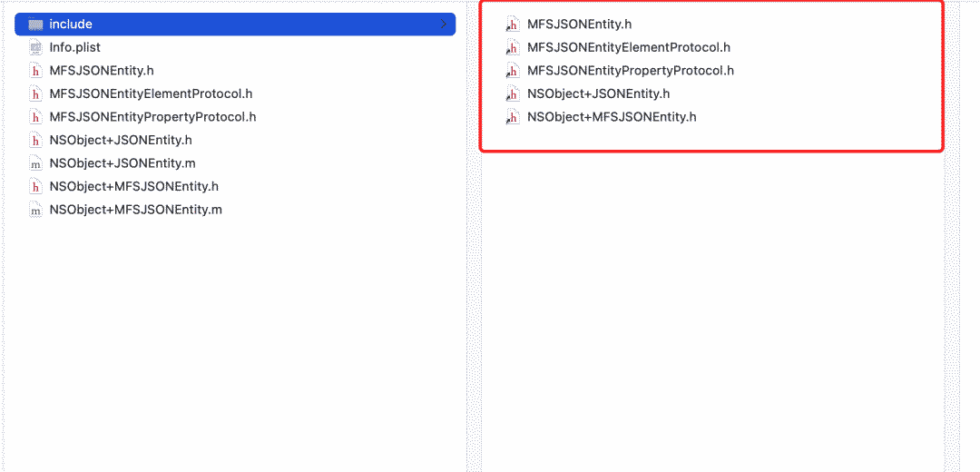The width and height of the screenshot is (980, 472).
Task: Select MFSJSONEntityPropertyProtocol.h in left column
Action: (152, 117)
